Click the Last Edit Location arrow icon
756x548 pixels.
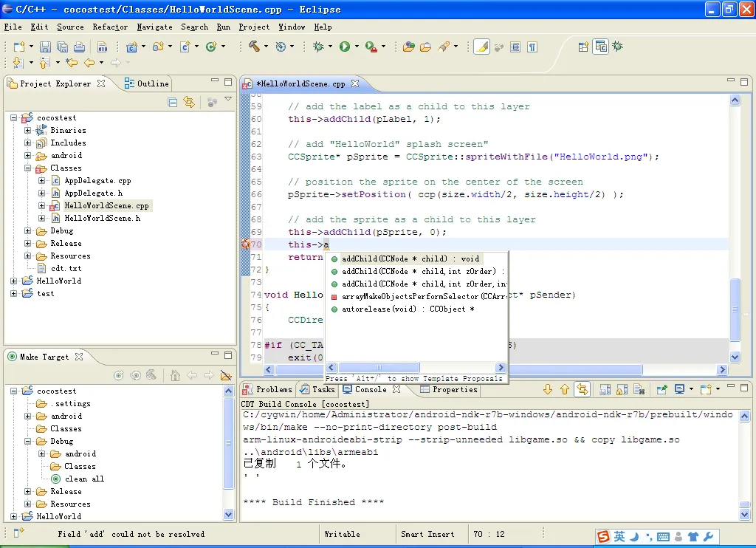click(x=72, y=62)
